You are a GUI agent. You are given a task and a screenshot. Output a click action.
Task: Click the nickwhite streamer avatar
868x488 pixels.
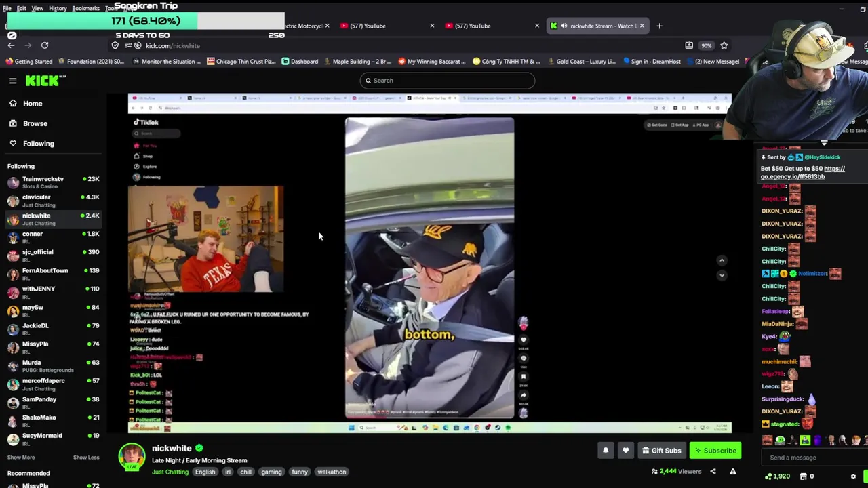132,457
